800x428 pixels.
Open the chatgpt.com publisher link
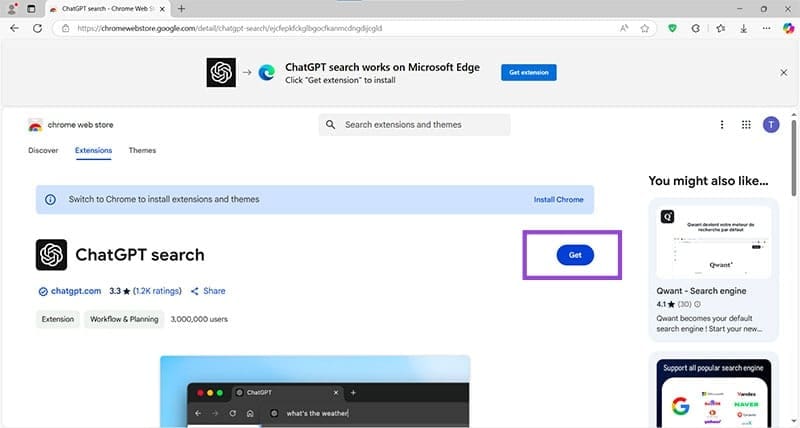(x=76, y=291)
